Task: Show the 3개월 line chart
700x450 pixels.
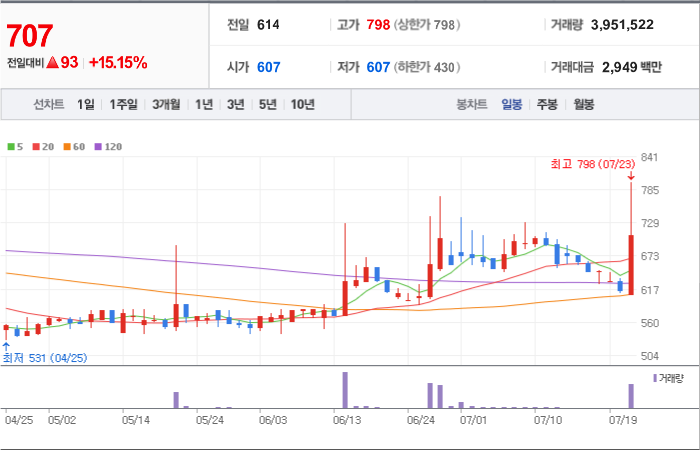Action: (166, 105)
